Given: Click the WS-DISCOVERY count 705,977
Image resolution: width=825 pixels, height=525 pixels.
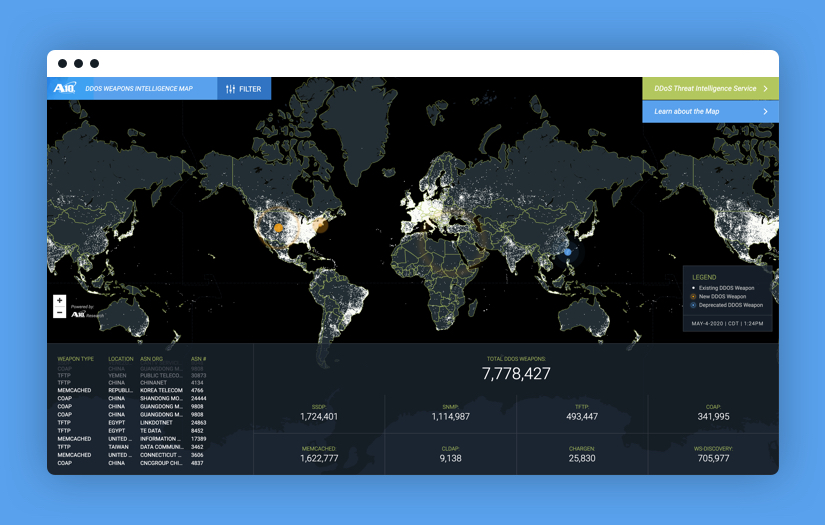Looking at the screenshot, I should (713, 458).
